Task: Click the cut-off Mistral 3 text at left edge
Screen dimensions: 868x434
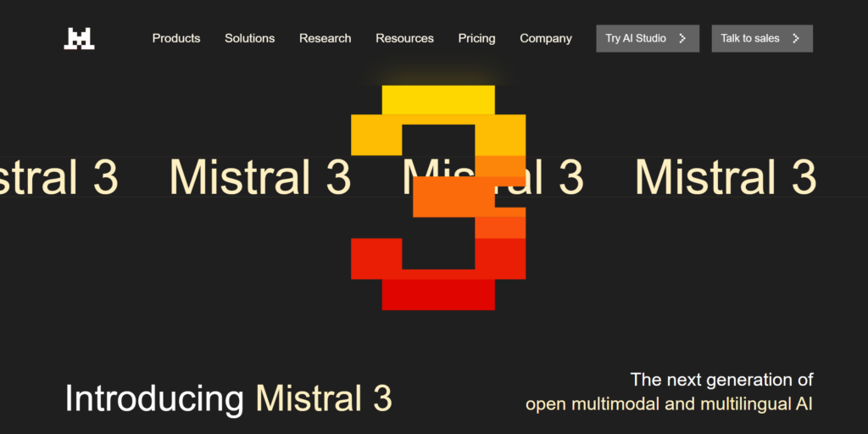Action: [x=58, y=177]
